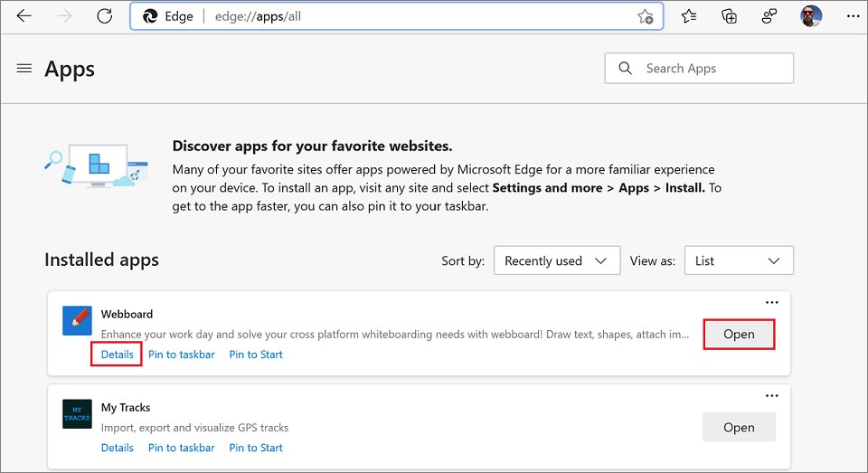Image resolution: width=868 pixels, height=473 pixels.
Task: View Details for My Tracks
Action: pos(117,448)
